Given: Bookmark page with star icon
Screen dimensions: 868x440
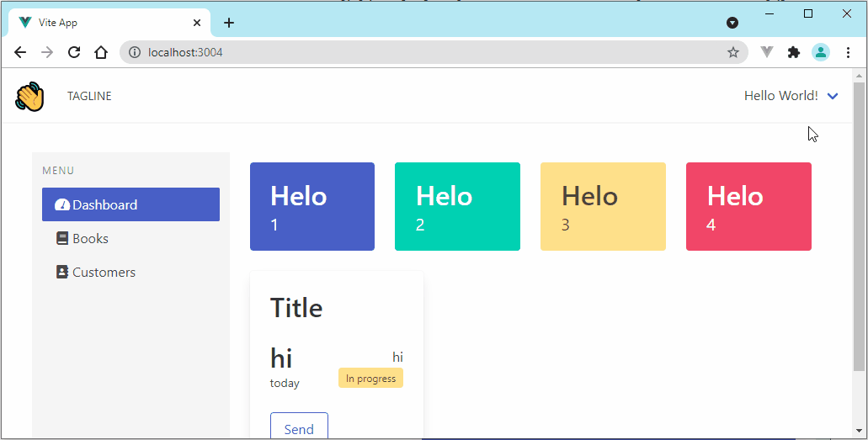Looking at the screenshot, I should click(733, 52).
